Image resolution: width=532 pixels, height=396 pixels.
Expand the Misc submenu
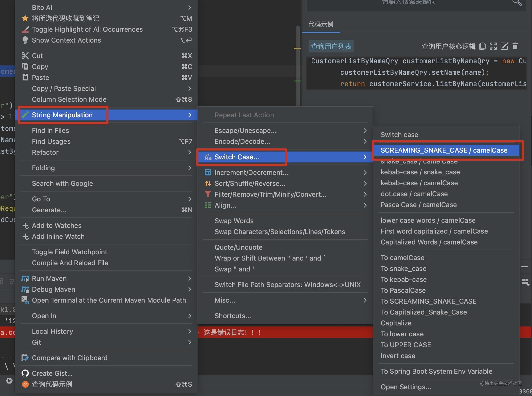tap(365, 300)
